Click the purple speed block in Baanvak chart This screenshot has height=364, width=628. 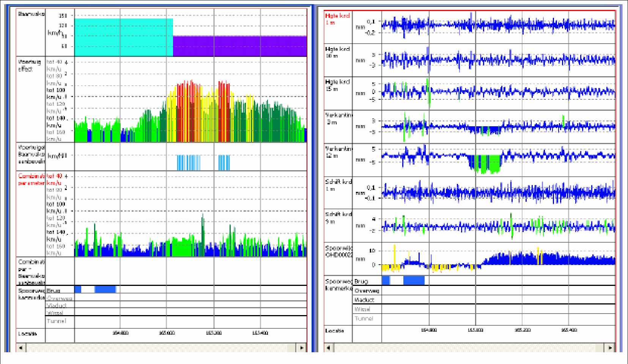tap(240, 46)
